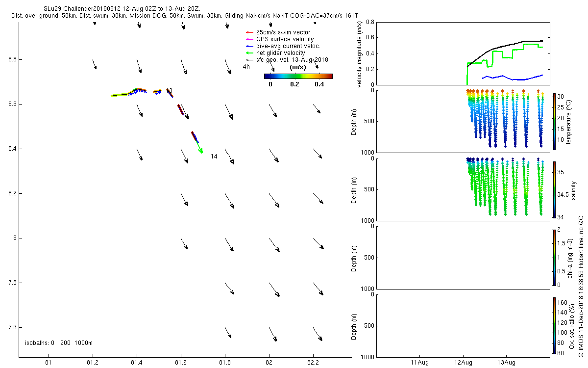Click the map x-axis tick '82.2'
Viewport: 588px width, 368px height.
point(313,363)
